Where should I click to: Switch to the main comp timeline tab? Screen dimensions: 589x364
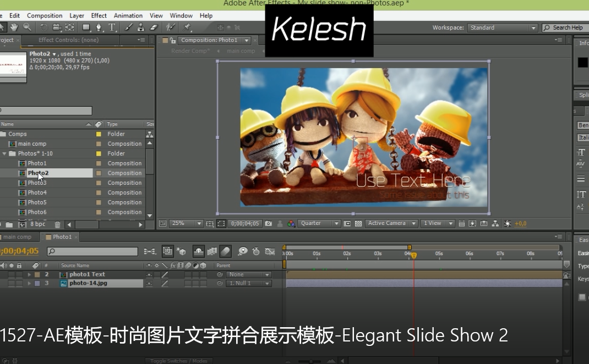(x=17, y=237)
